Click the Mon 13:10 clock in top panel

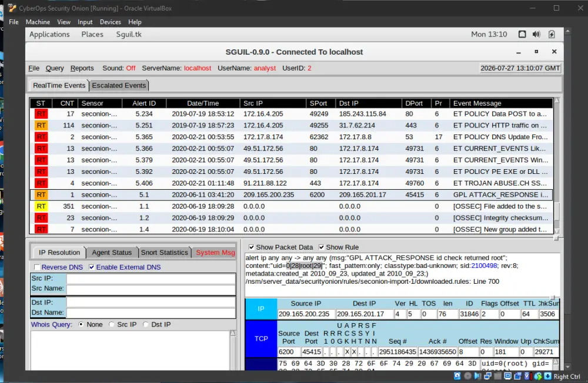pos(489,34)
